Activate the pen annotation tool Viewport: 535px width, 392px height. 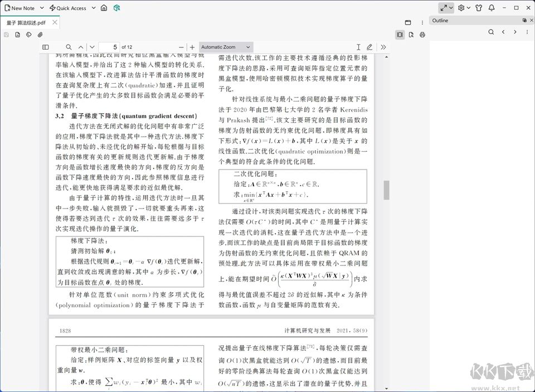tap(369, 47)
